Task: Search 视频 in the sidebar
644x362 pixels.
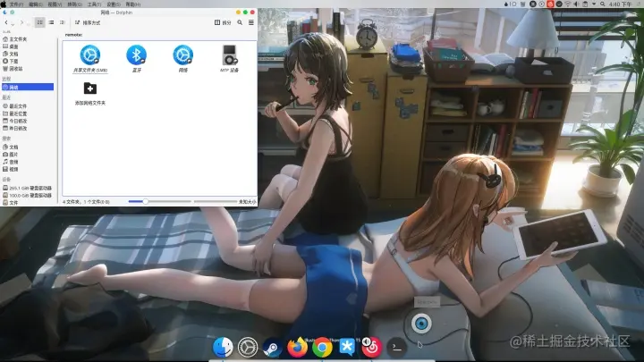Action: point(11,169)
